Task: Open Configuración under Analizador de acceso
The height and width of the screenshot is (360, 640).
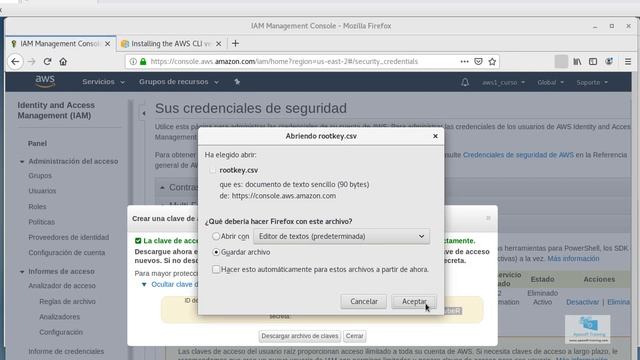Action: click(61, 332)
